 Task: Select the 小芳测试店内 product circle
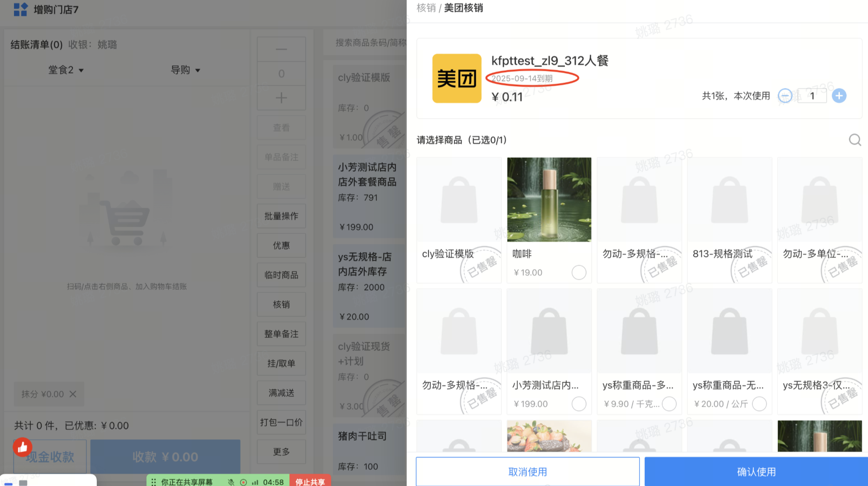(x=579, y=403)
